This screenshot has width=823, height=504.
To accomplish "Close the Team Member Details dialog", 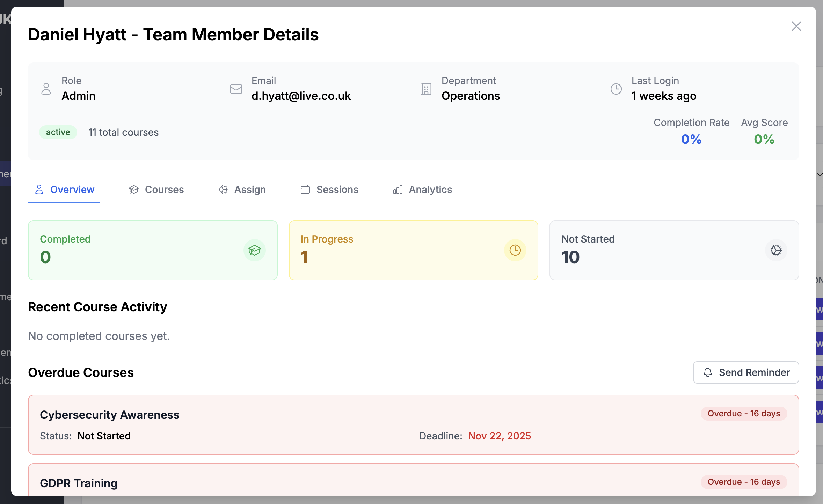I will coord(796,26).
